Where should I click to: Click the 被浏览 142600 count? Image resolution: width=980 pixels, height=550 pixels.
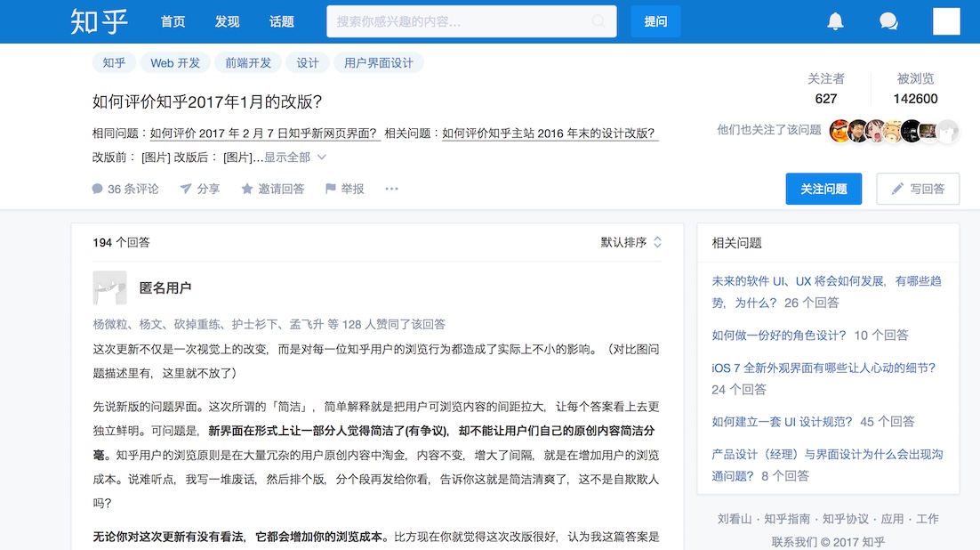click(x=915, y=88)
